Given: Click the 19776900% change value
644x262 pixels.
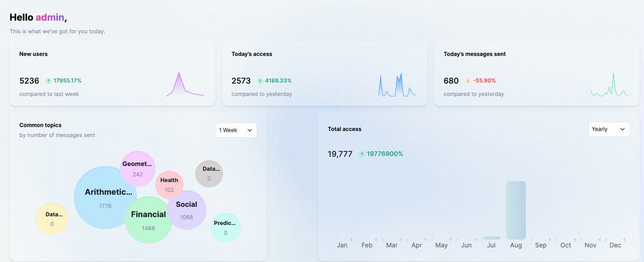Looking at the screenshot, I should [x=385, y=154].
